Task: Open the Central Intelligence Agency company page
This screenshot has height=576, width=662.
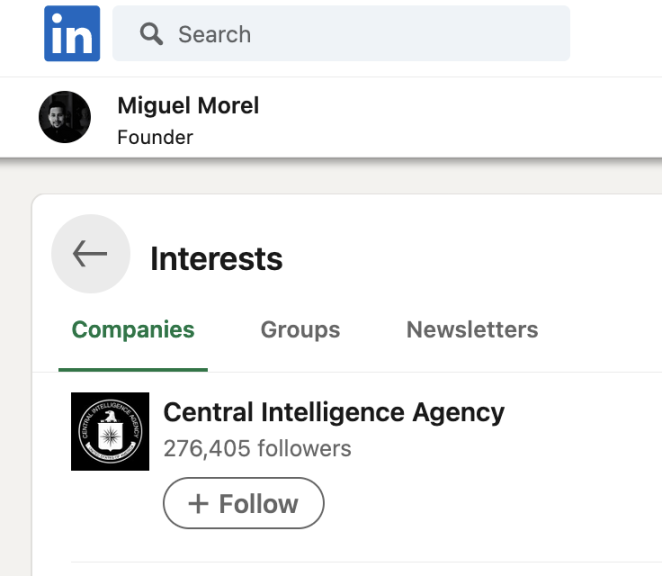Action: (x=333, y=412)
